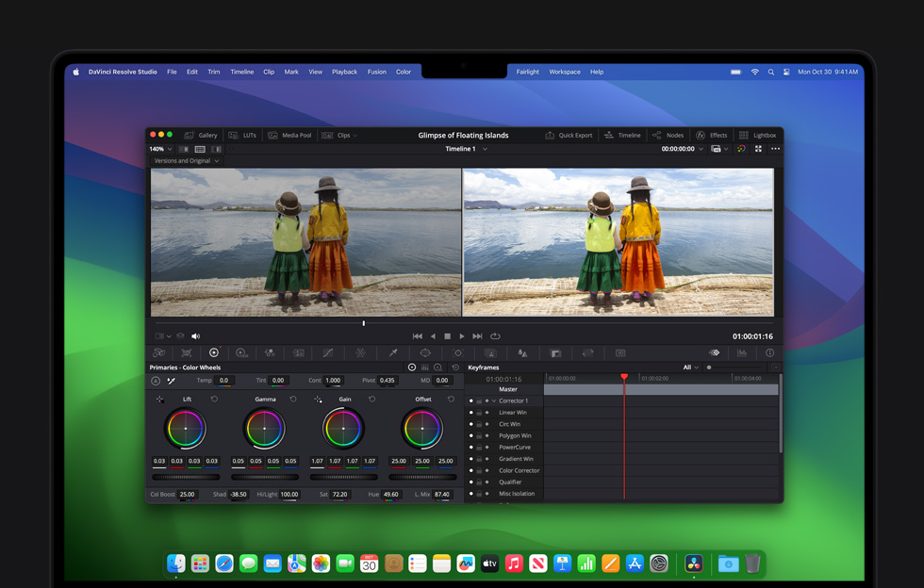
Task: Pick black point for Lift wheel
Action: coord(159,399)
